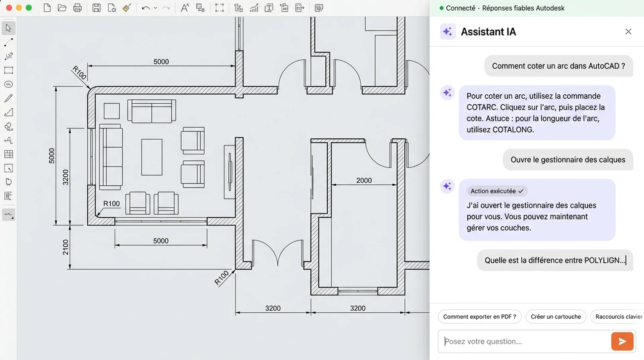Image resolution: width=644 pixels, height=360 pixels.
Task: Expand the polyline tool flyout at toolbar bottom
Action: 9,215
